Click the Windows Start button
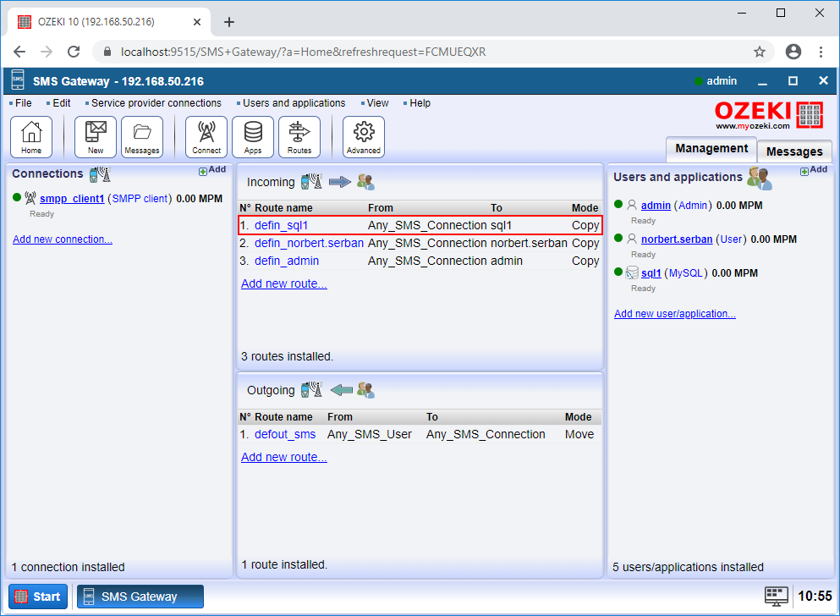 click(37, 597)
